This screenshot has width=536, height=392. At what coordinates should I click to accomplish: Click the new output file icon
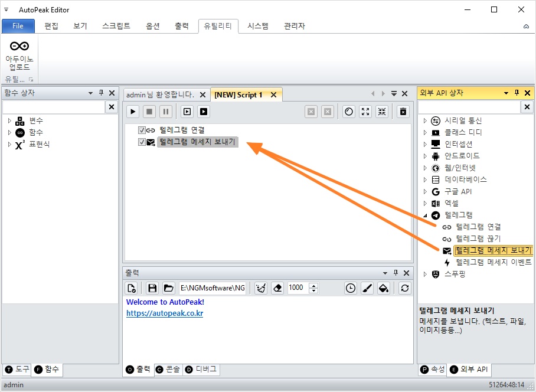click(x=132, y=288)
